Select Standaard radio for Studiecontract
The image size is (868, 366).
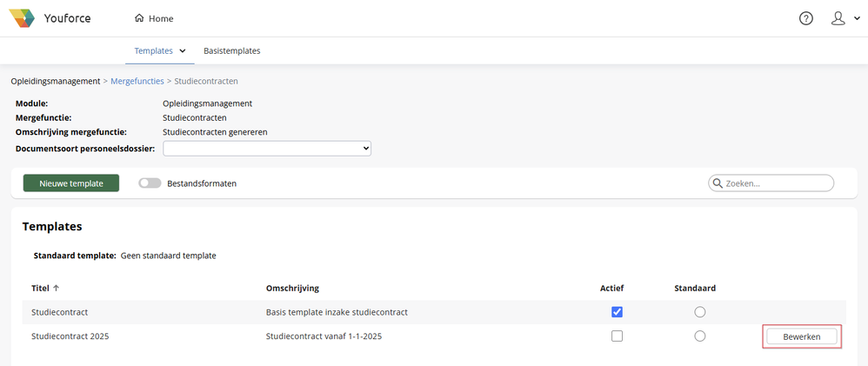point(699,312)
